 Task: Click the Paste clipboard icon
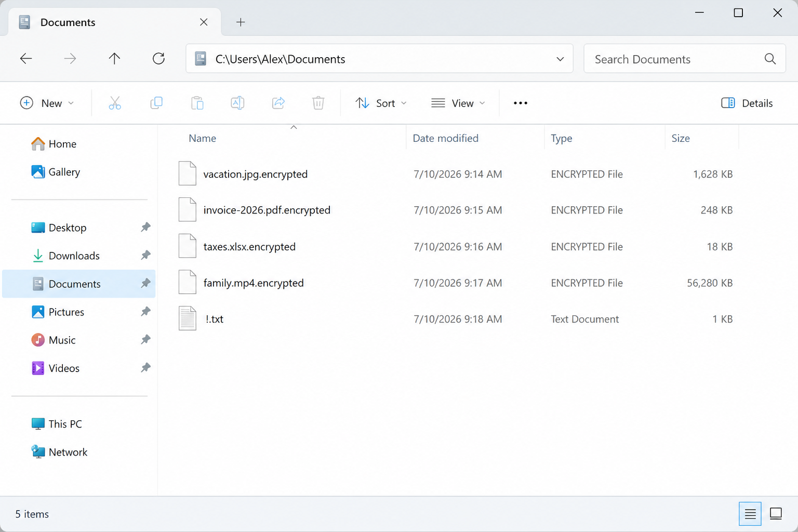197,103
